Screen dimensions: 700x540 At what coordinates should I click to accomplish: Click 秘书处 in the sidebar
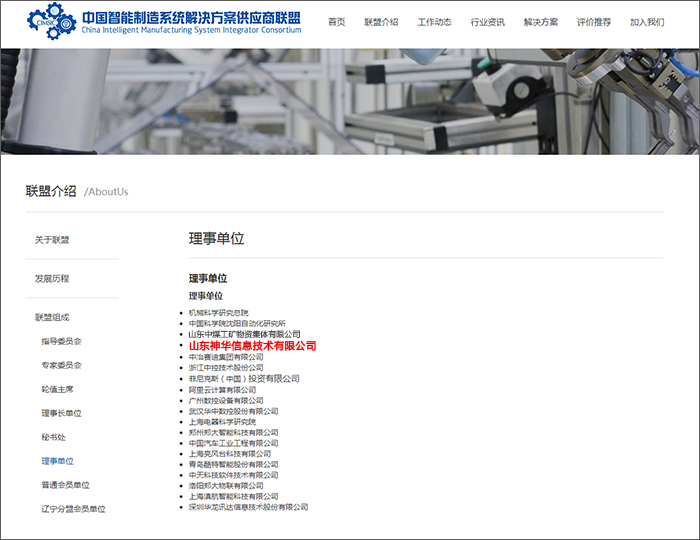(x=54, y=437)
